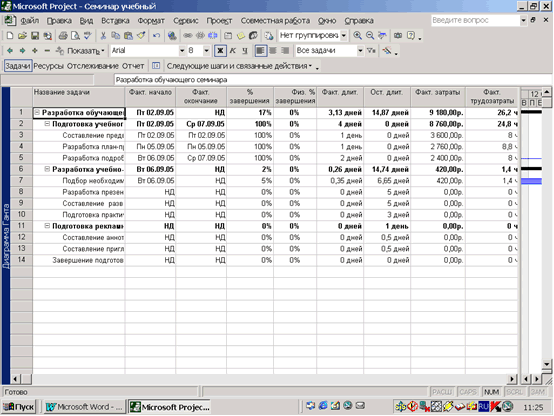Copy selection using Copy icon
Image resolution: width=554 pixels, height=416 pixels.
pyautogui.click(x=116, y=36)
